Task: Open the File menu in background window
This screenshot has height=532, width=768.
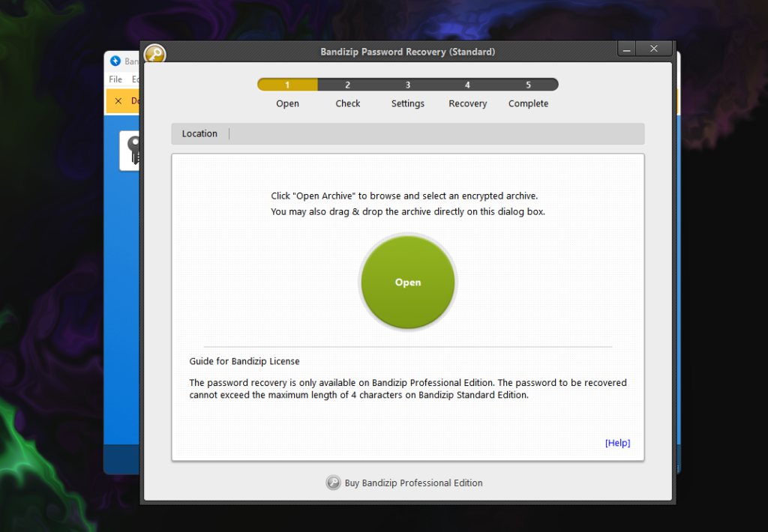Action: point(115,79)
